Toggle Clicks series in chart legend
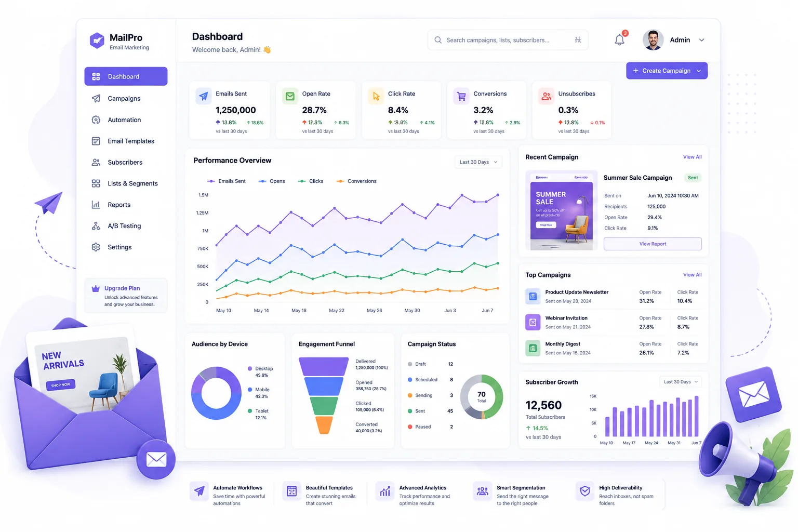This screenshot has width=798, height=532. (311, 181)
